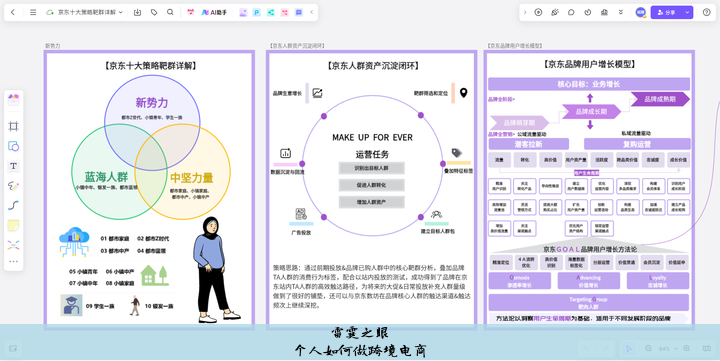
Task: Select the 核心目标:业务增长 banner
Action: (x=589, y=84)
